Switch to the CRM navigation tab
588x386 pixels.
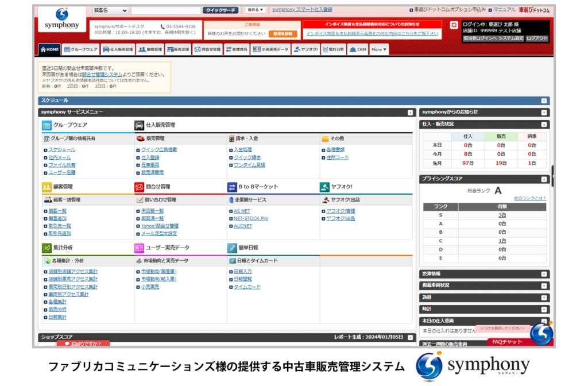[x=358, y=49]
